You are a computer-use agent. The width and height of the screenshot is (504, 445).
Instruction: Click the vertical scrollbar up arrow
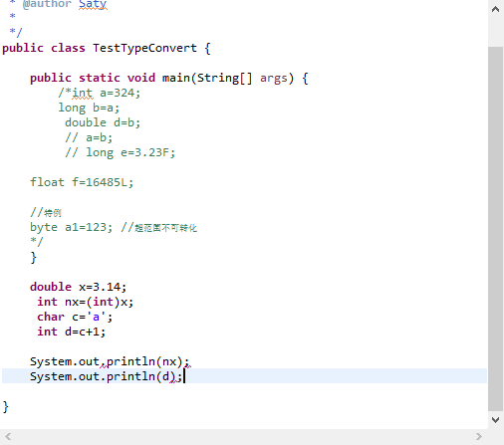[495, 9]
